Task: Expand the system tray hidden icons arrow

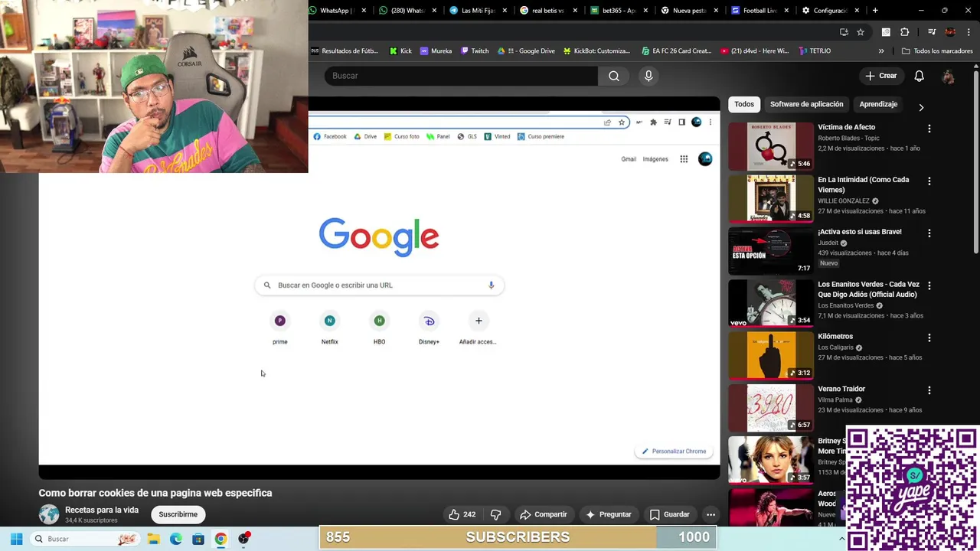Action: tap(841, 539)
